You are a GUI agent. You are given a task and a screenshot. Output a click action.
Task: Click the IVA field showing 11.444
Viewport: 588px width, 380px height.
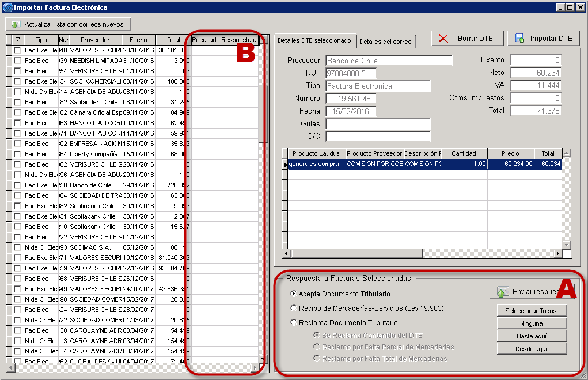pyautogui.click(x=536, y=85)
